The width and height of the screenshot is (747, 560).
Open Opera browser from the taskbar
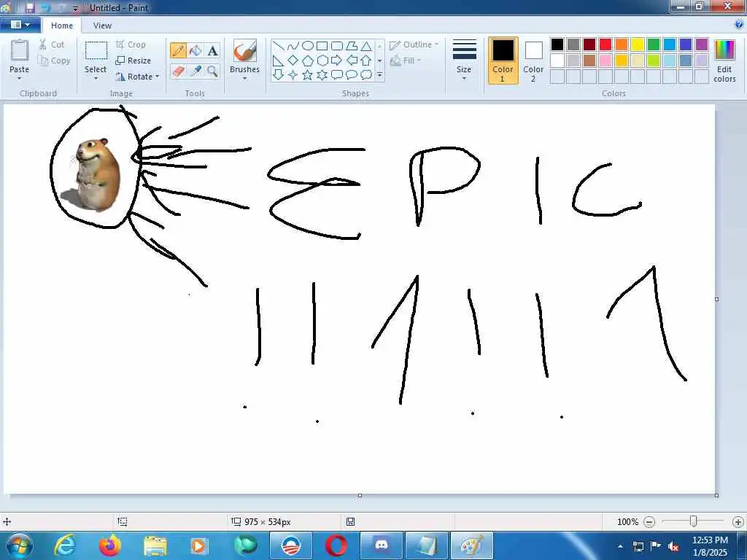click(336, 545)
